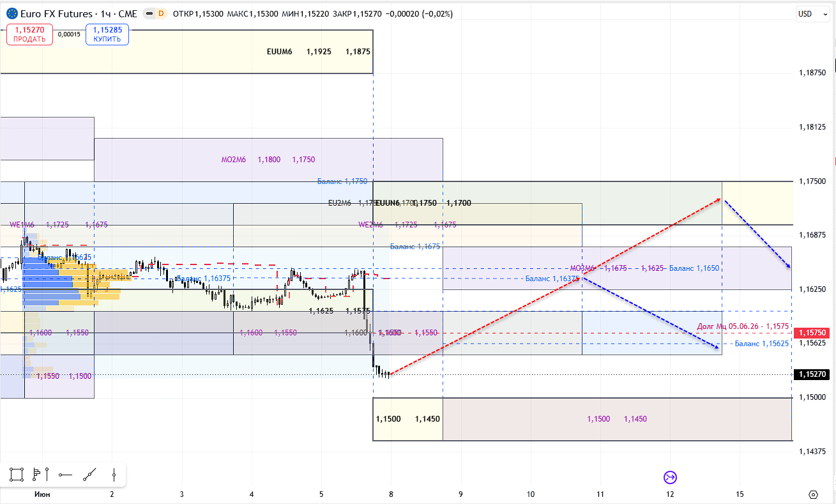Click the EU flag symbol logo
The image size is (836, 504).
tap(12, 13)
